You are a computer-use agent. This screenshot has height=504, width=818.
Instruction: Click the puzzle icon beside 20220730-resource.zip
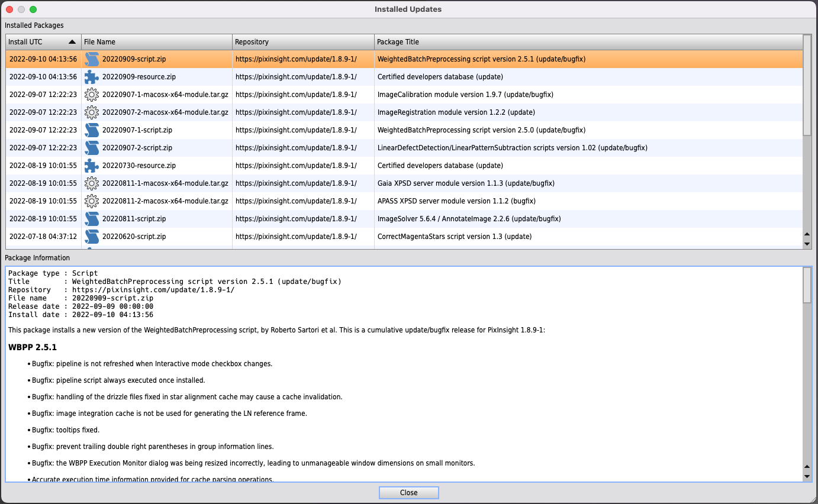(91, 166)
